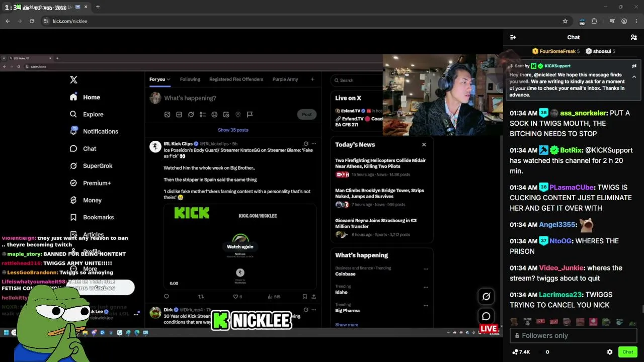This screenshot has height=362, width=644.
Task: Click the X logo in the sidebar
Action: click(x=73, y=80)
